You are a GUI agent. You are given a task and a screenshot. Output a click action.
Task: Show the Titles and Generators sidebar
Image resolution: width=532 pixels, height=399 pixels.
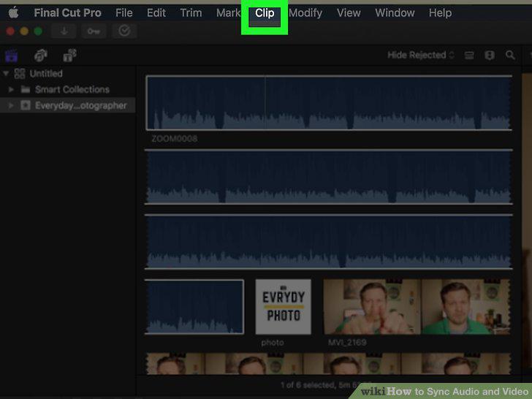coord(70,56)
